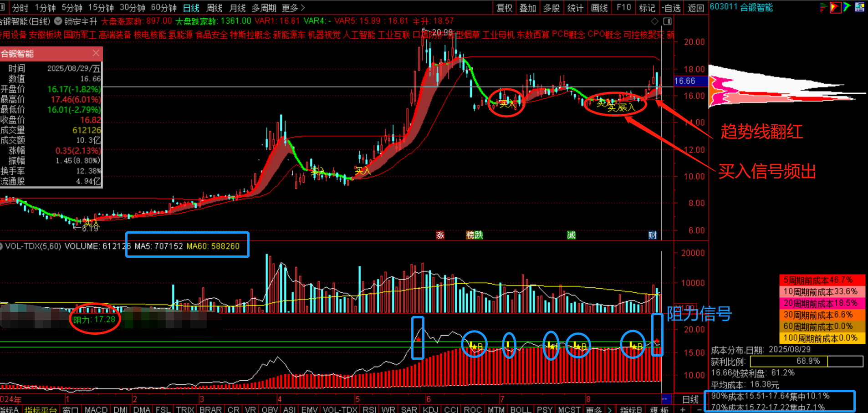Open the 指标平台 indicator platform tab
Image resolution: width=868 pixels, height=413 pixels.
pyautogui.click(x=41, y=409)
